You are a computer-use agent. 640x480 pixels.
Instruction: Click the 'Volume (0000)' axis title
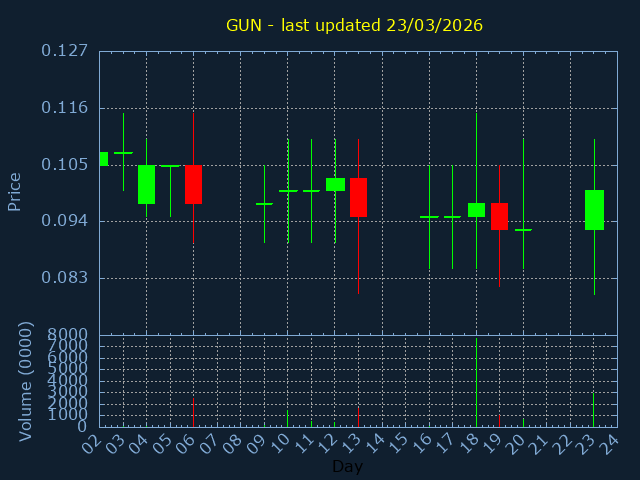point(26,381)
